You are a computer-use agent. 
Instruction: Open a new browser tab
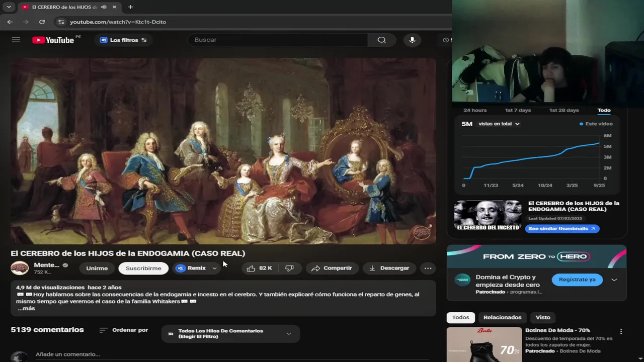point(130,7)
